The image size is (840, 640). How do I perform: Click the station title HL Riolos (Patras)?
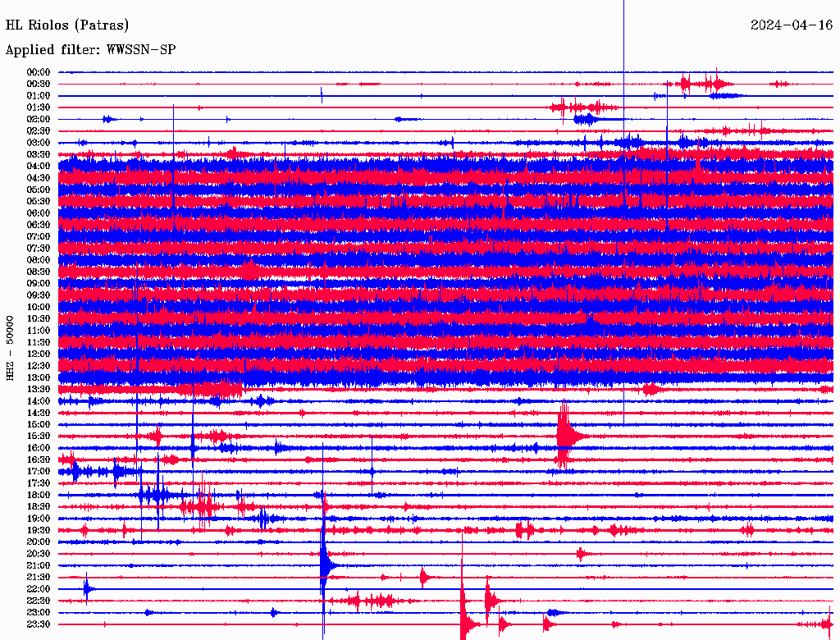(x=67, y=25)
